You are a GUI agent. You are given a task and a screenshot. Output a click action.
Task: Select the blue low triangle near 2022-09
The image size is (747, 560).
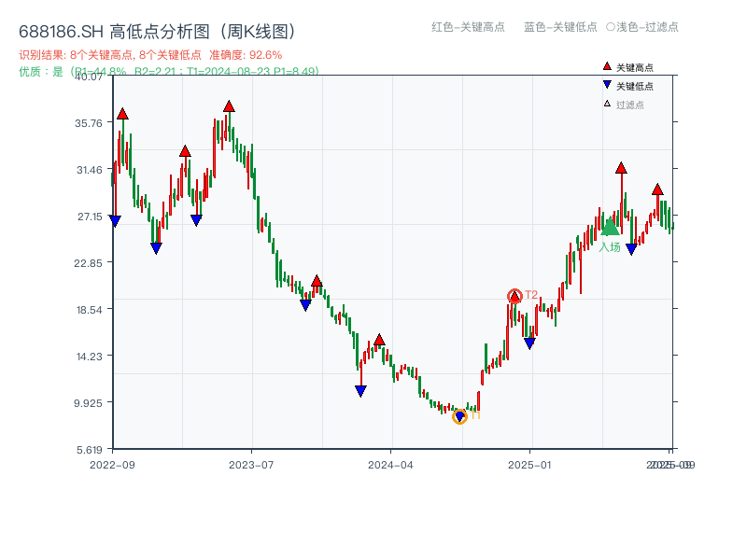(x=115, y=219)
